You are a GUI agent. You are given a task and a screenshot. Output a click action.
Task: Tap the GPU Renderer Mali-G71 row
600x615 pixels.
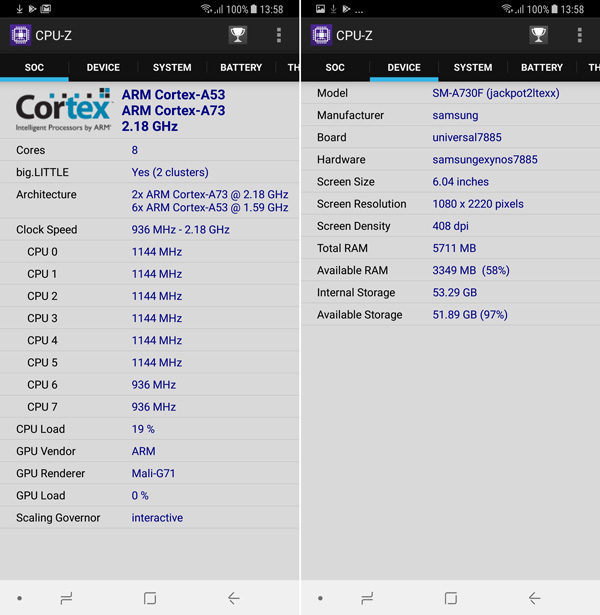pyautogui.click(x=150, y=473)
